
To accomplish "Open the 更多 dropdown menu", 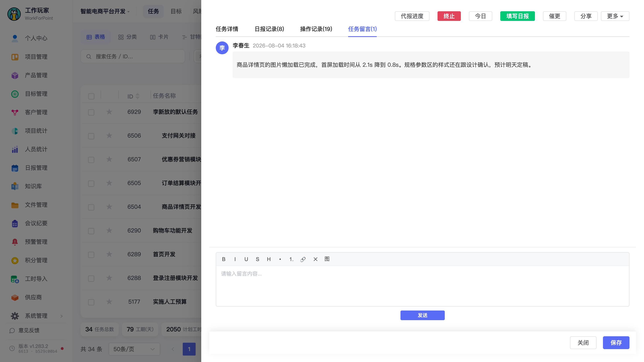I will pyautogui.click(x=615, y=16).
